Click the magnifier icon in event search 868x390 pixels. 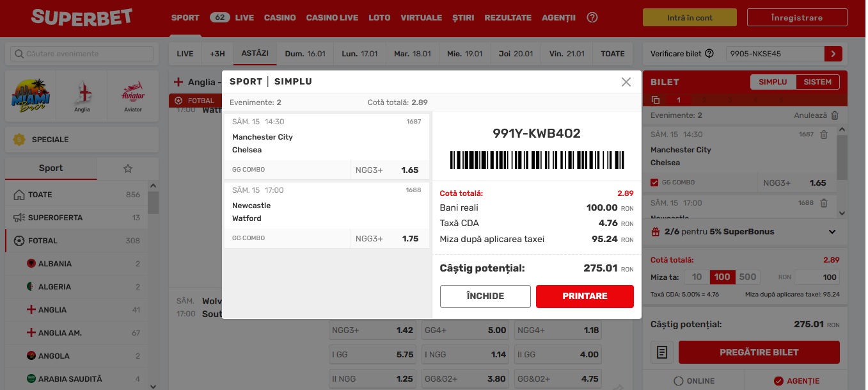[x=19, y=54]
